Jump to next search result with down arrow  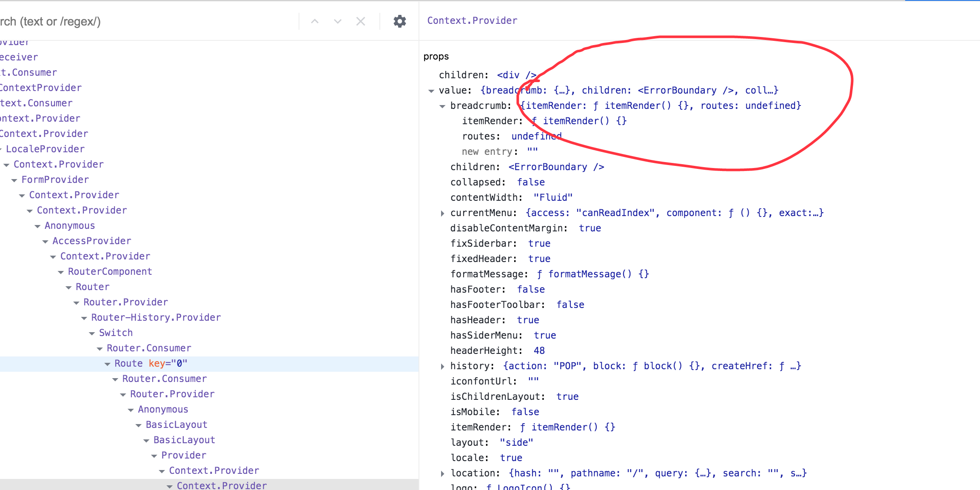(x=338, y=21)
